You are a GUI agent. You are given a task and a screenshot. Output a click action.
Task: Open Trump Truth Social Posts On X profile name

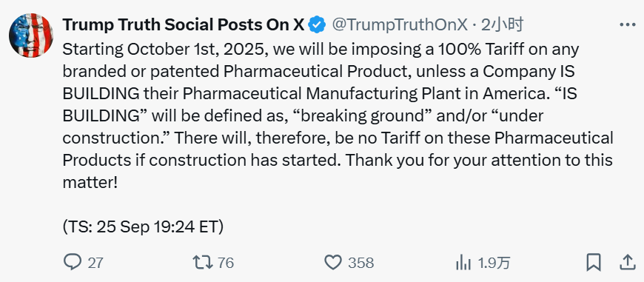click(x=183, y=25)
